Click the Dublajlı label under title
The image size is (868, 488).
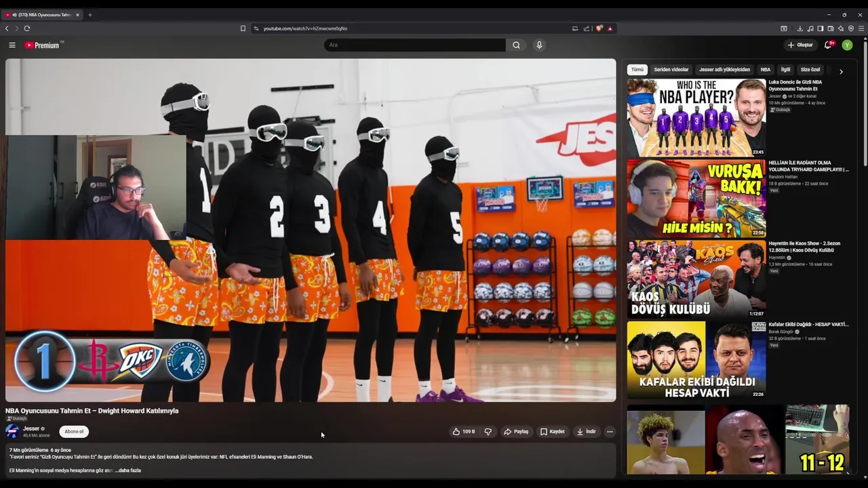[16, 419]
